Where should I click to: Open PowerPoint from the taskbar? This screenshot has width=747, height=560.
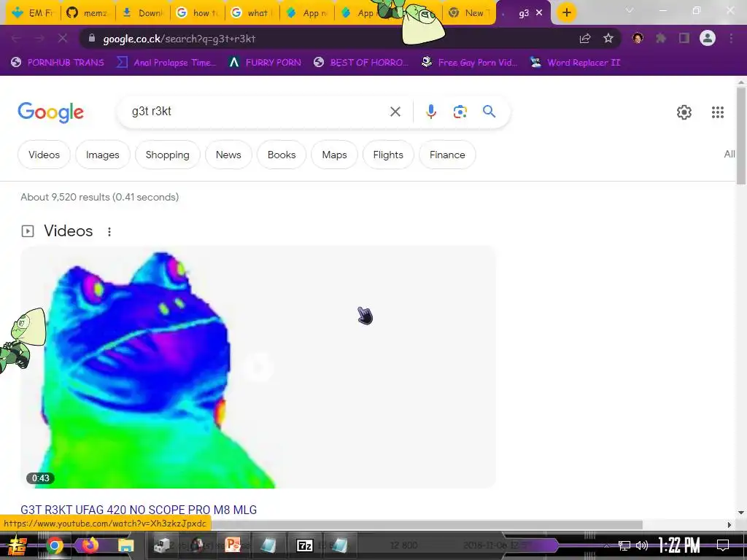233,545
